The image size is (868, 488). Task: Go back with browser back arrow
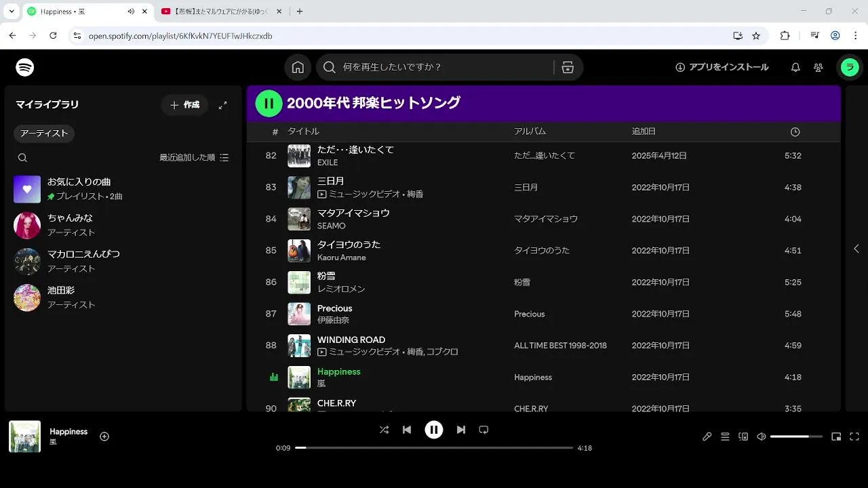coord(12,35)
